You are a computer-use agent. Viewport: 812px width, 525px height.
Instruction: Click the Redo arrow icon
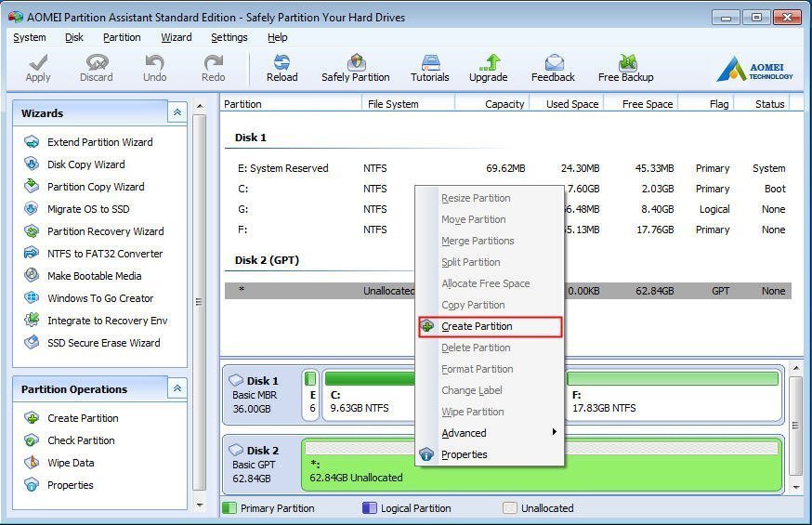213,62
